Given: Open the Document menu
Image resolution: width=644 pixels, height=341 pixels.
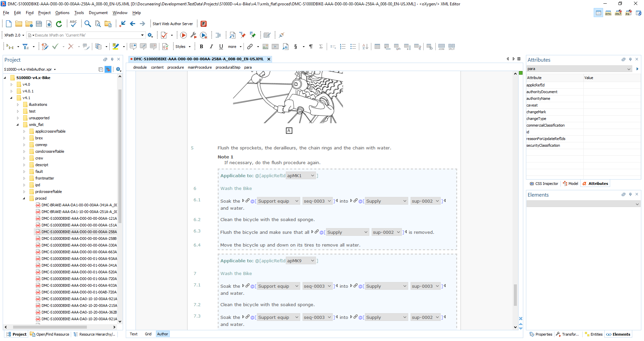Looking at the screenshot, I should [98, 13].
